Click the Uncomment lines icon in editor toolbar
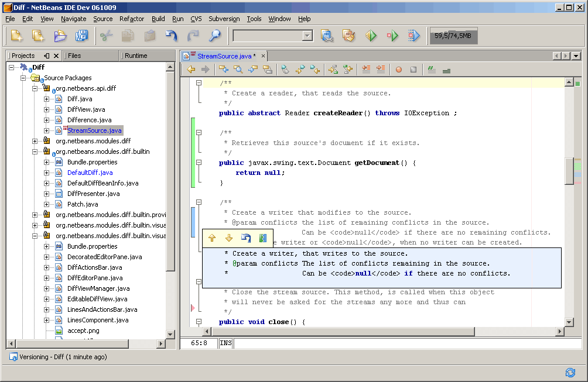 pyautogui.click(x=446, y=70)
